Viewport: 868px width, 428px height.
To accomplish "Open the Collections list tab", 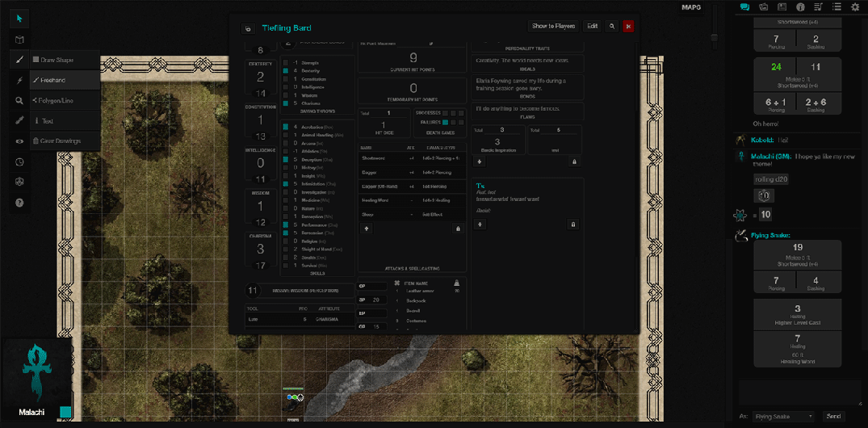I will coord(837,7).
